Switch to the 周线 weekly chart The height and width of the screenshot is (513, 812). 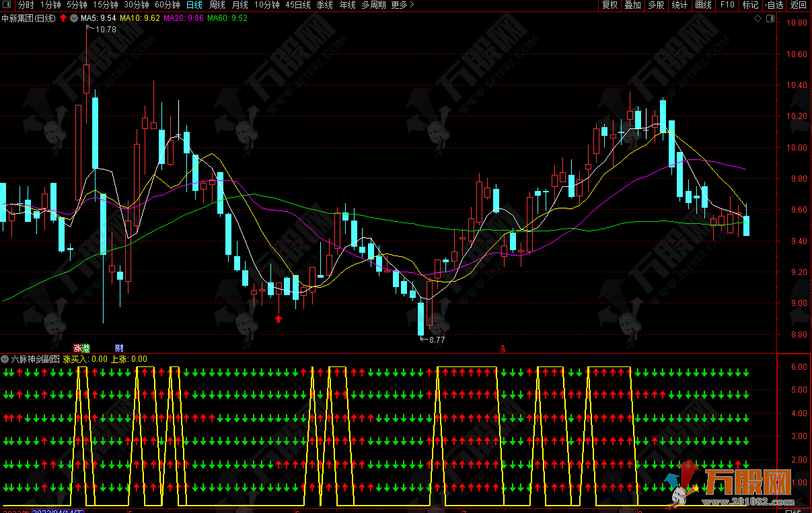(217, 5)
